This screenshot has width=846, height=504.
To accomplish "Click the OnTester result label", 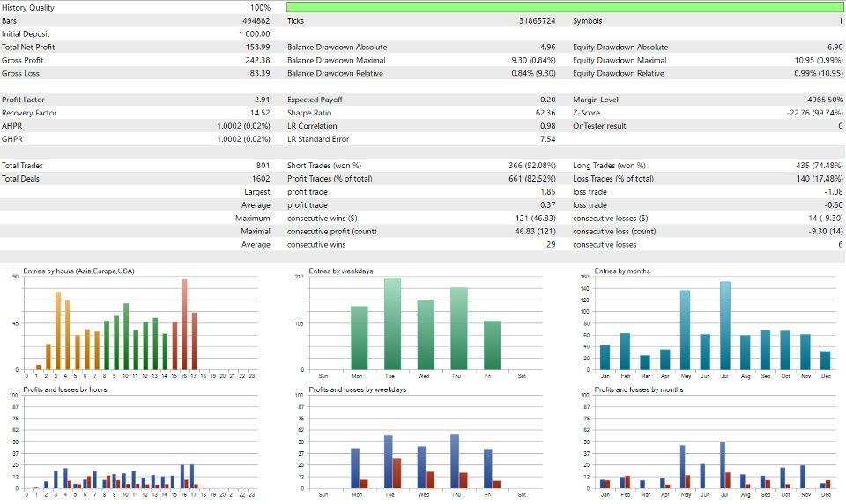I will point(599,126).
